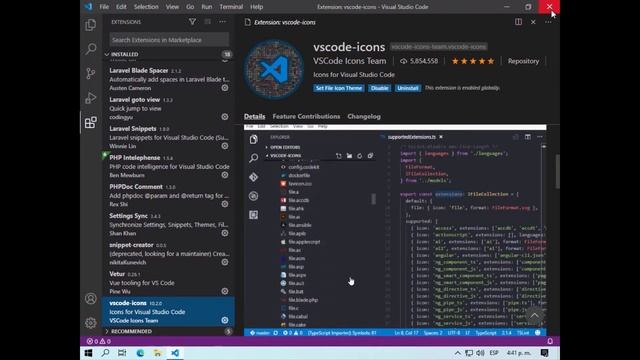
Task: Open the File menu
Action: coord(104,7)
